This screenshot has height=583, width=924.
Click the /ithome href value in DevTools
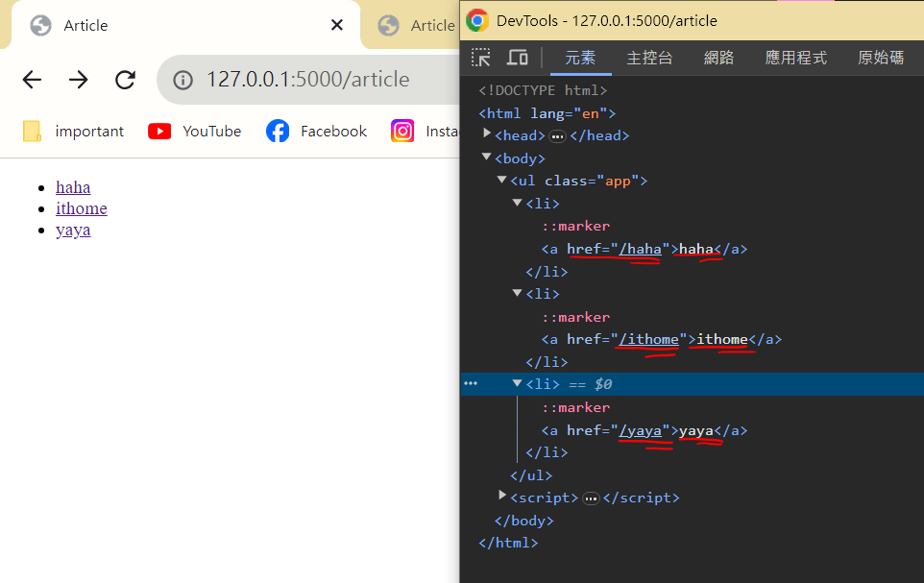[648, 340]
